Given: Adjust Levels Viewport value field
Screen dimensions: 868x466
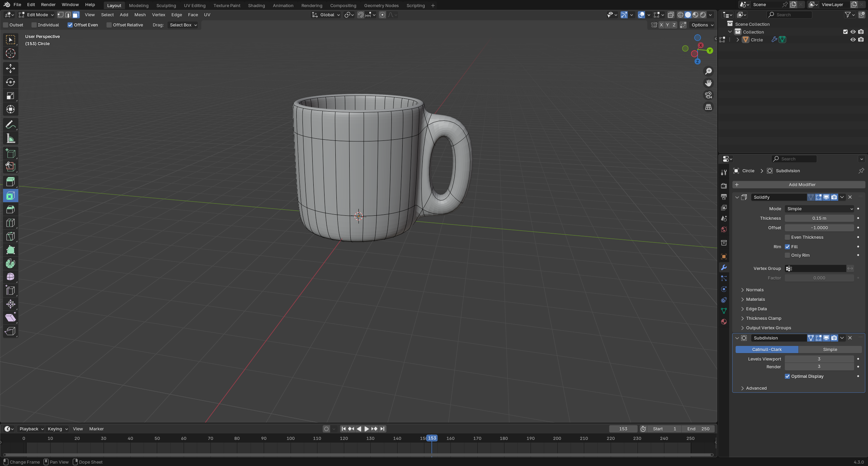Looking at the screenshot, I should pyautogui.click(x=819, y=359).
